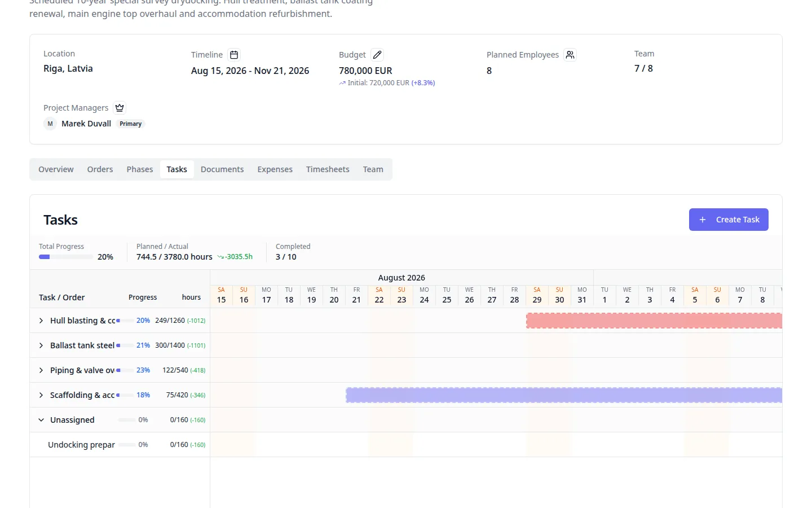Click the SA 15 date header
The height and width of the screenshot is (508, 812).
pyautogui.click(x=221, y=295)
